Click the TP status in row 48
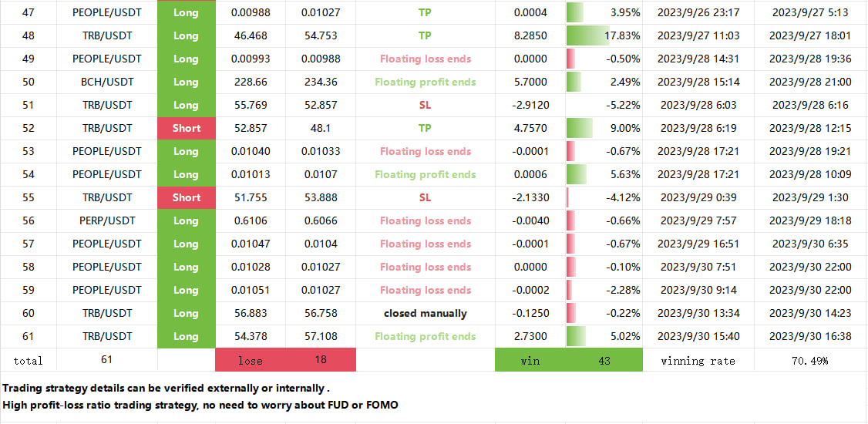The width and height of the screenshot is (868, 424). click(425, 35)
